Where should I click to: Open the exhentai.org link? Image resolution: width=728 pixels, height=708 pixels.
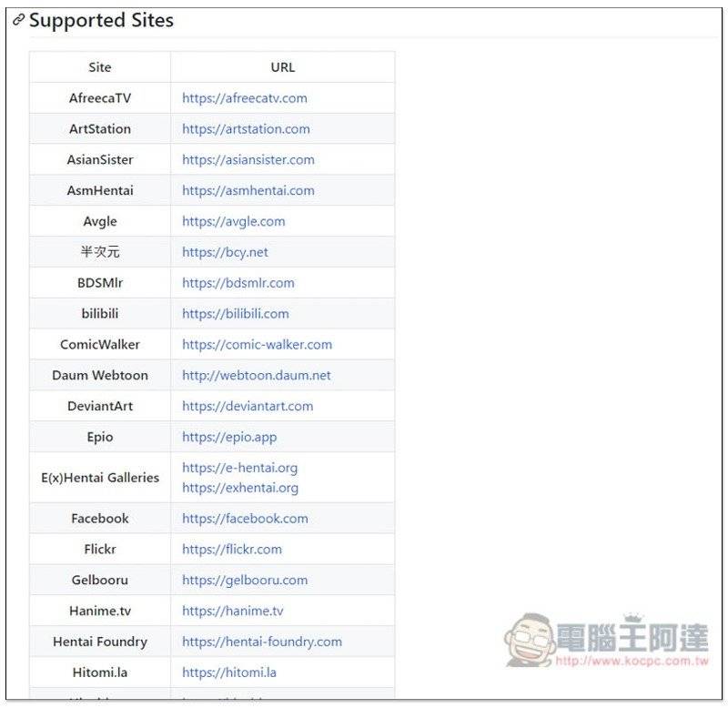[x=240, y=488]
